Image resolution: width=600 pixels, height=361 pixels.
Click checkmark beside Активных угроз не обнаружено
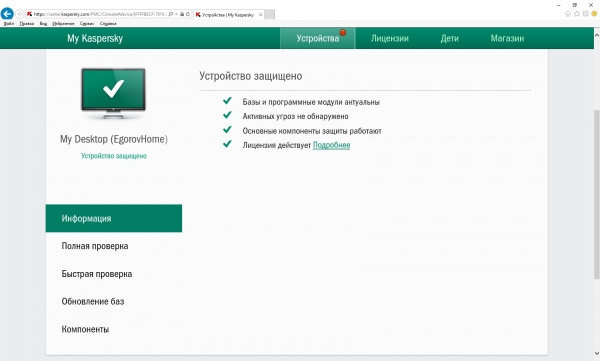(227, 115)
